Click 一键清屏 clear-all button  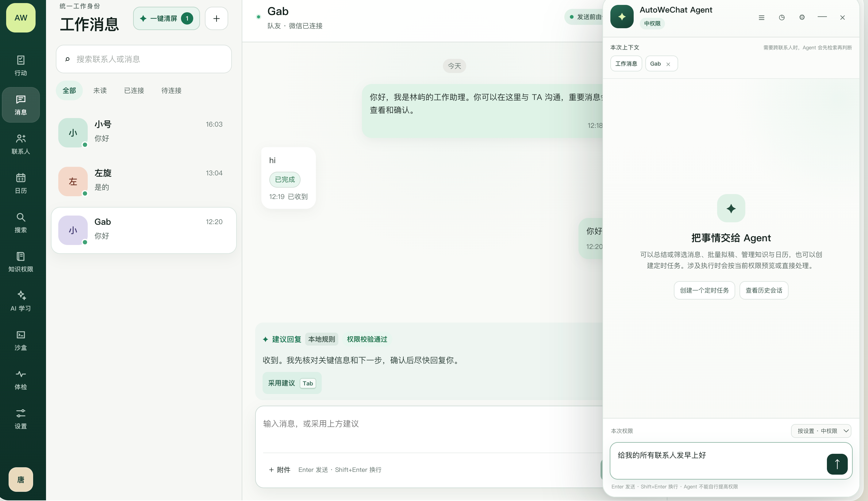(x=167, y=18)
